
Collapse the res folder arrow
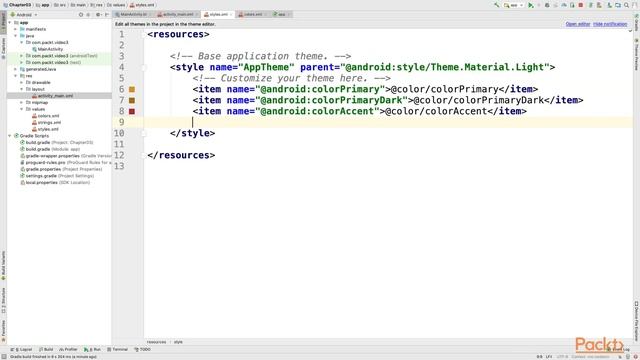coord(16,76)
